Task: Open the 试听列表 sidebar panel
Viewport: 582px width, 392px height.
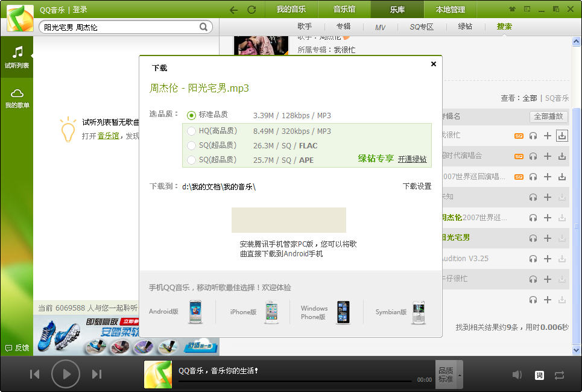Action: pyautogui.click(x=17, y=57)
